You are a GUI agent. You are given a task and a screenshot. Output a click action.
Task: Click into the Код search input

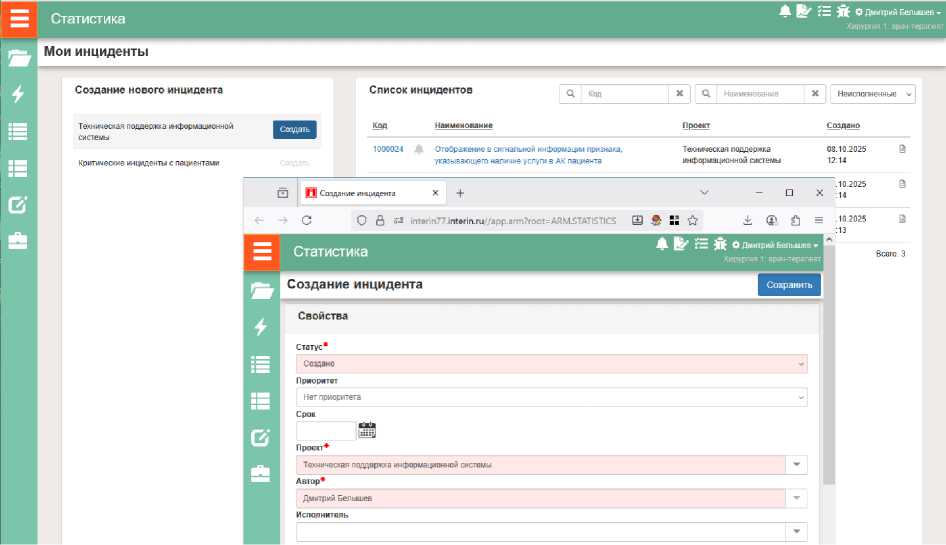(624, 94)
